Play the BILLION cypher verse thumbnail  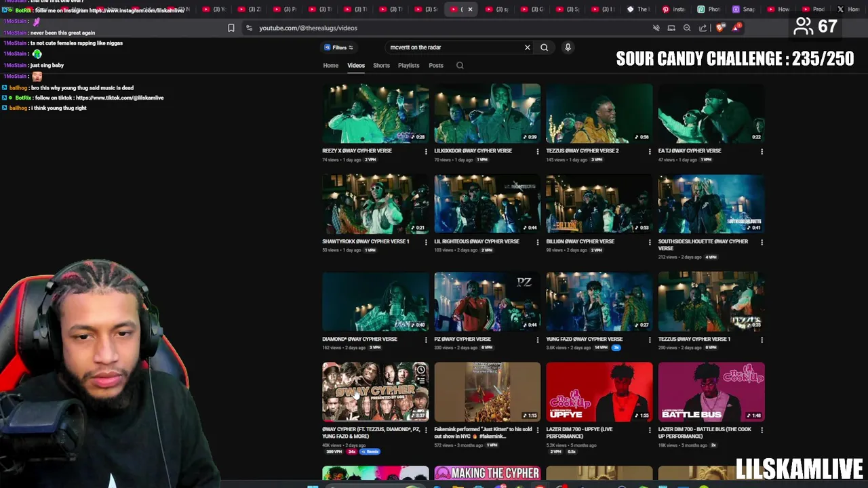pos(599,204)
